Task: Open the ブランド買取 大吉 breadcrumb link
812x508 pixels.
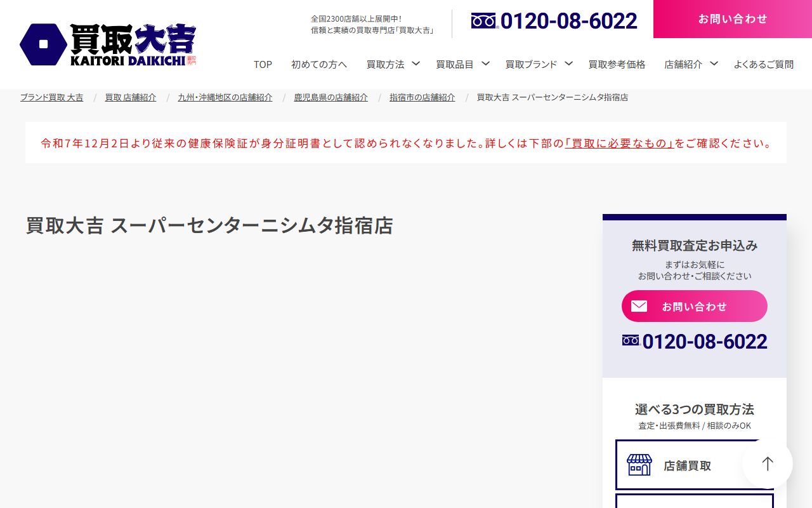Action: tap(51, 97)
